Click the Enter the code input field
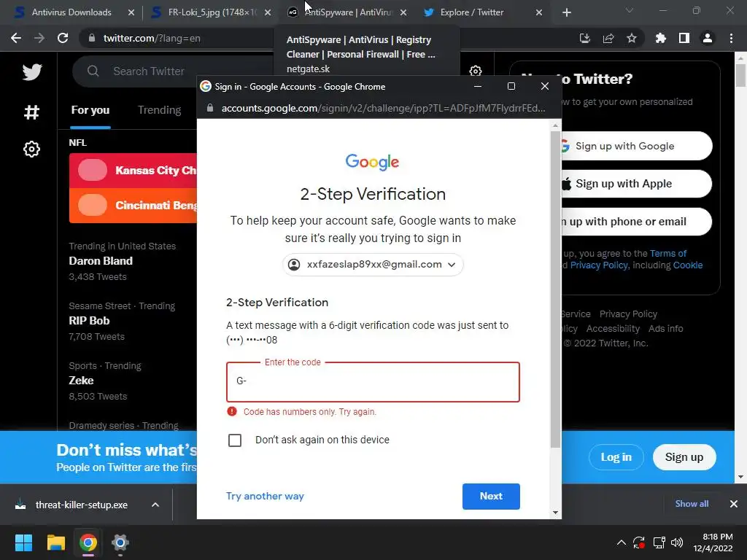This screenshot has width=747, height=560. [x=373, y=382]
